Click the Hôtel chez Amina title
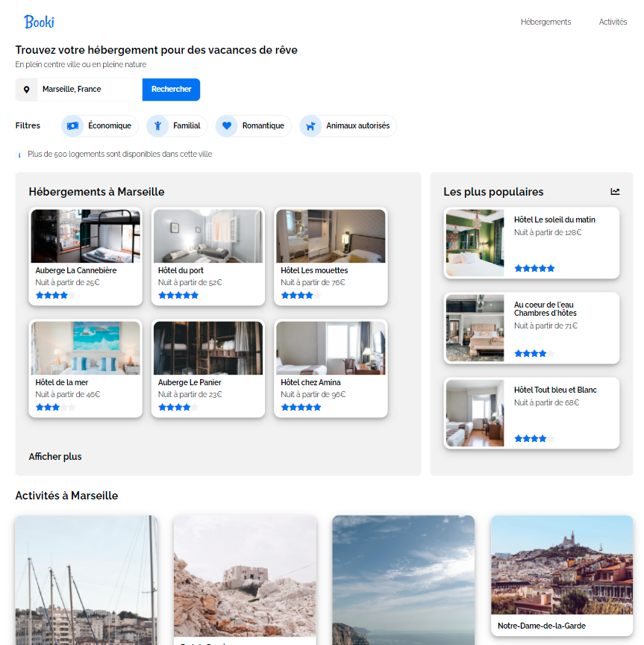The width and height of the screenshot is (644, 645). [310, 382]
